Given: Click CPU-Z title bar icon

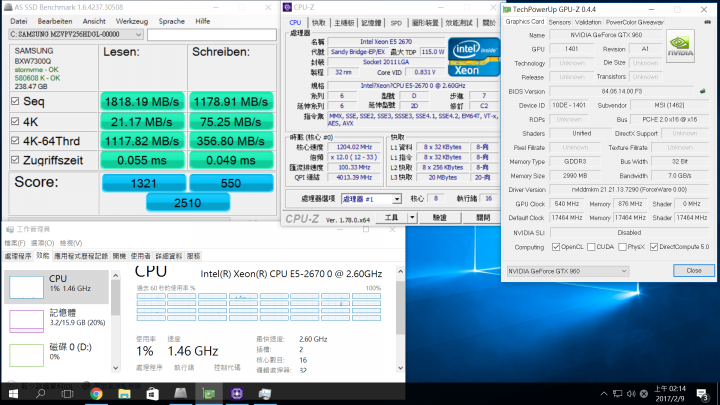Looking at the screenshot, I should [x=287, y=7].
